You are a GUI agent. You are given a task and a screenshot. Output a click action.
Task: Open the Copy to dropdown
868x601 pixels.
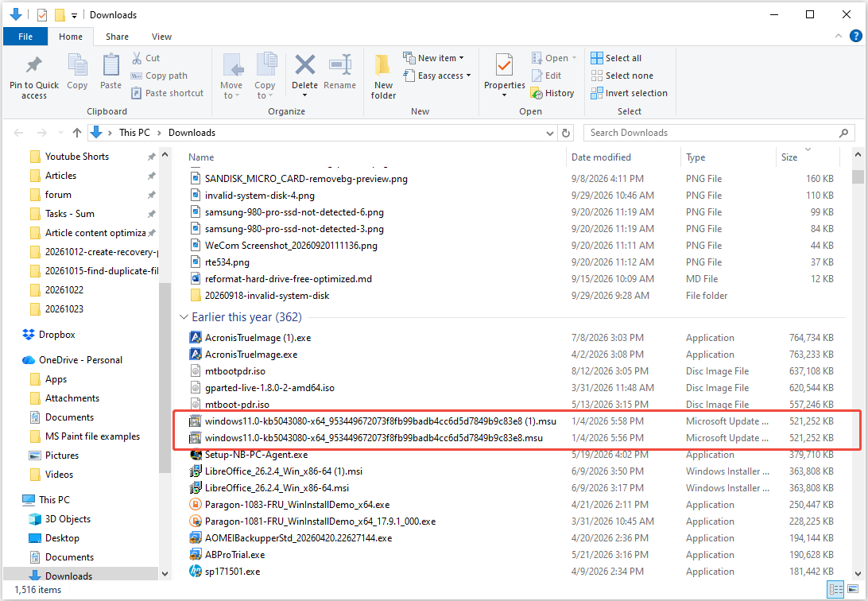[x=265, y=91]
